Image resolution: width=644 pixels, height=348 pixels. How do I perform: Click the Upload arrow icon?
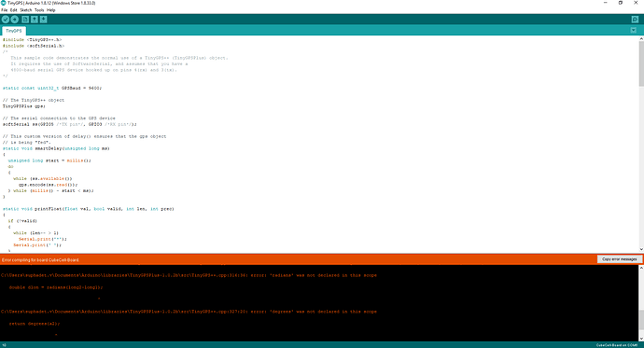pyautogui.click(x=14, y=20)
